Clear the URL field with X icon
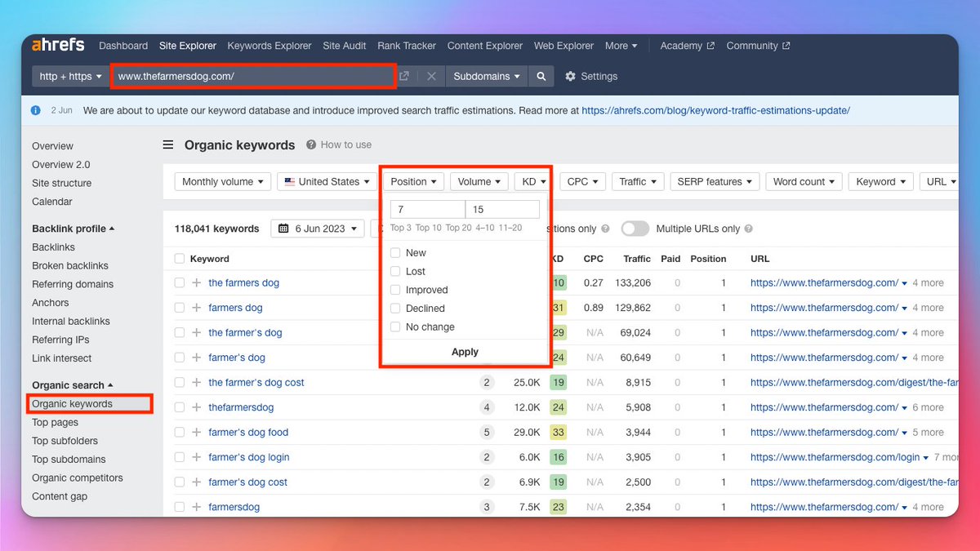Viewport: 980px width, 551px height. coord(431,76)
